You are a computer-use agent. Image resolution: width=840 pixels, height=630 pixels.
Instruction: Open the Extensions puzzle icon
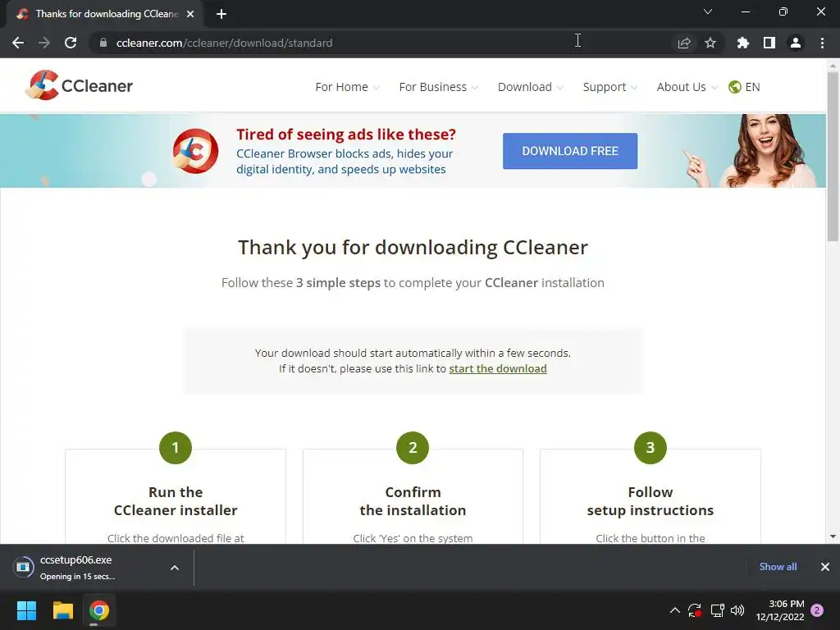coord(742,43)
